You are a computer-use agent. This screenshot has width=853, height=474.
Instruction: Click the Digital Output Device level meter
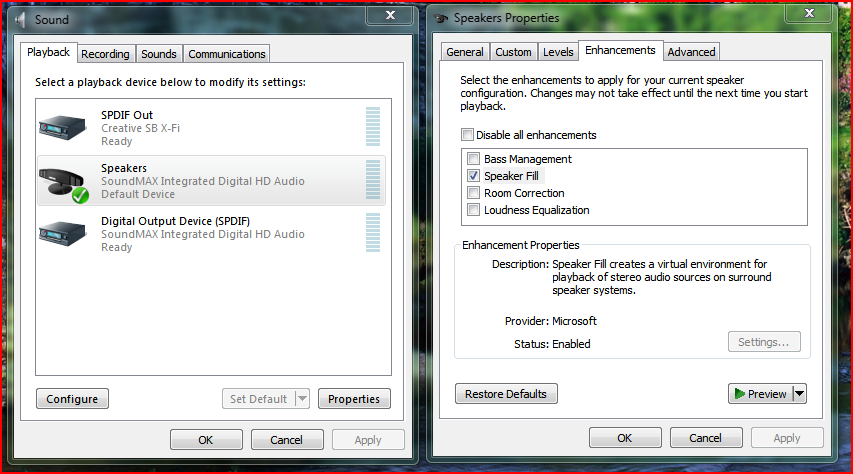click(x=373, y=232)
